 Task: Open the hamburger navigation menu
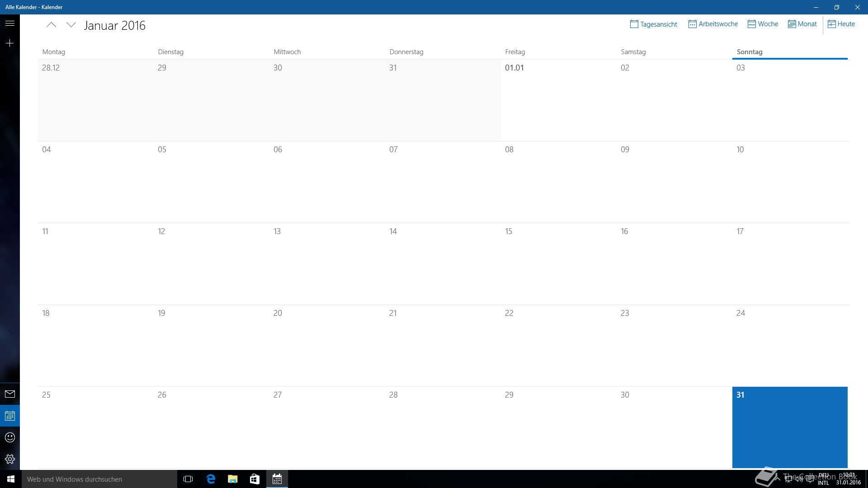point(10,23)
